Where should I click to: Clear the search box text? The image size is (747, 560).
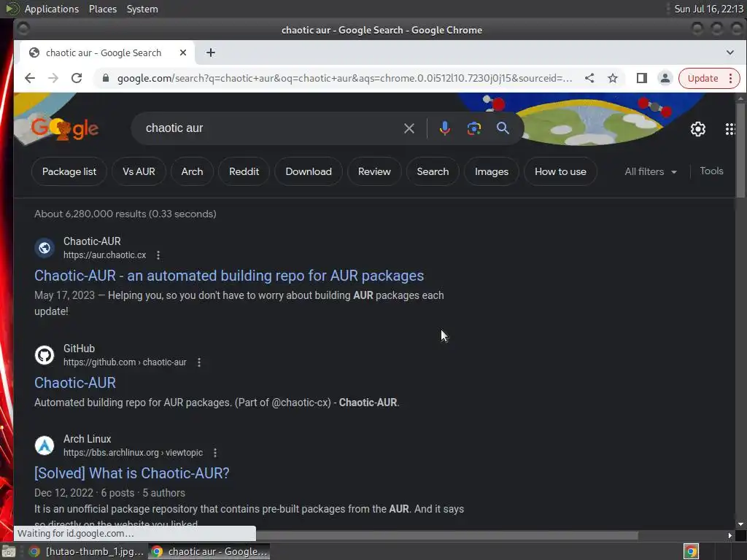point(409,128)
